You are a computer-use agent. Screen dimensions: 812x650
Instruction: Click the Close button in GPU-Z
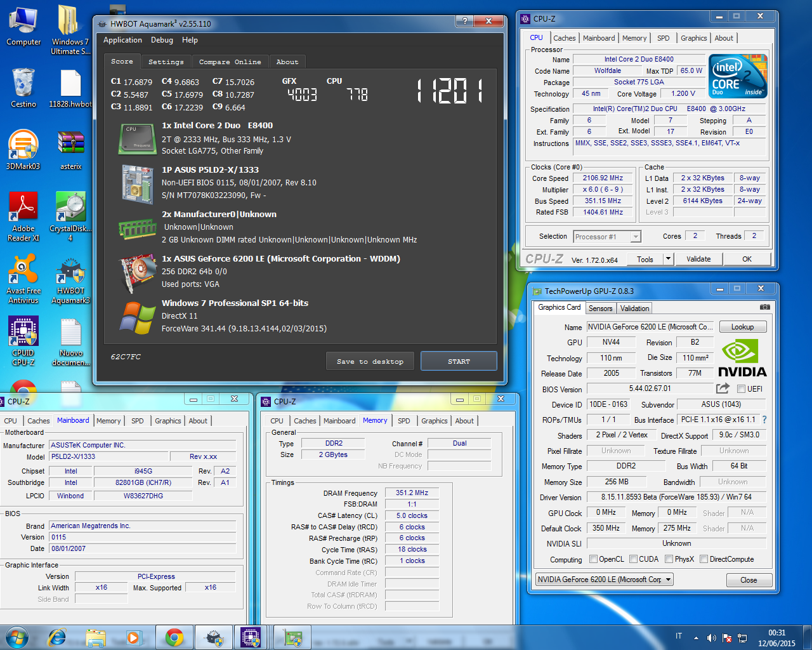[x=749, y=580]
